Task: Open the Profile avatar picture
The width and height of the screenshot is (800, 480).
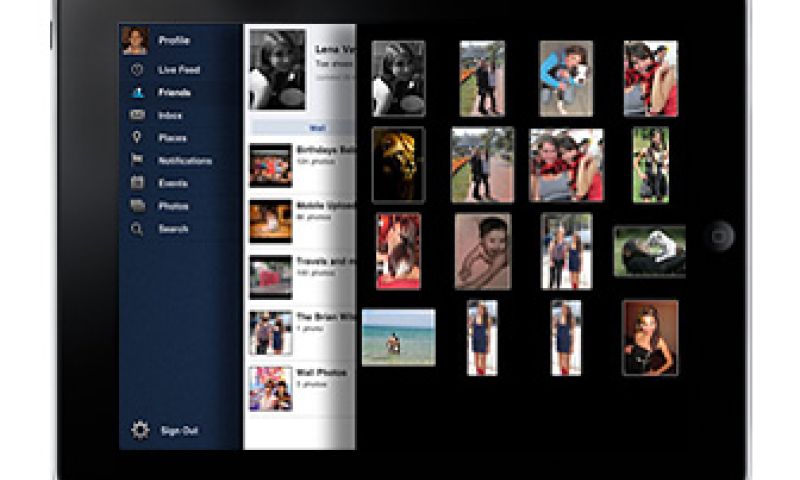Action: (x=134, y=40)
